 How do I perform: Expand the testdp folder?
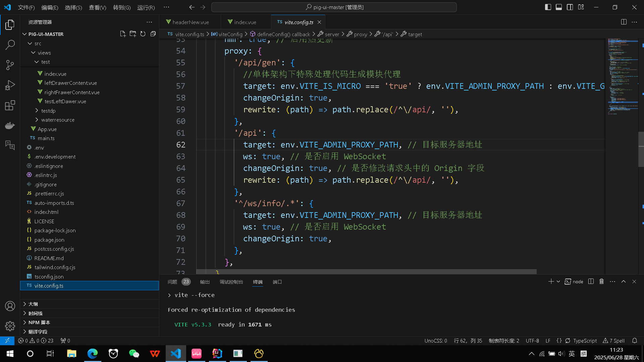[48, 110]
